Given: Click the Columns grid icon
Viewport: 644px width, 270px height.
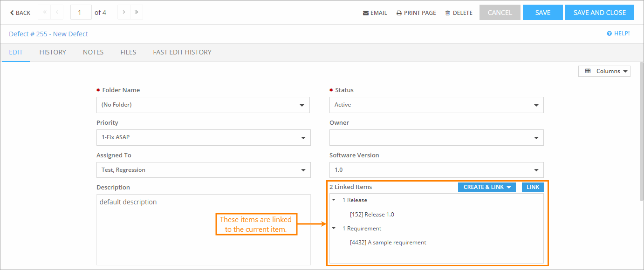Looking at the screenshot, I should 588,71.
